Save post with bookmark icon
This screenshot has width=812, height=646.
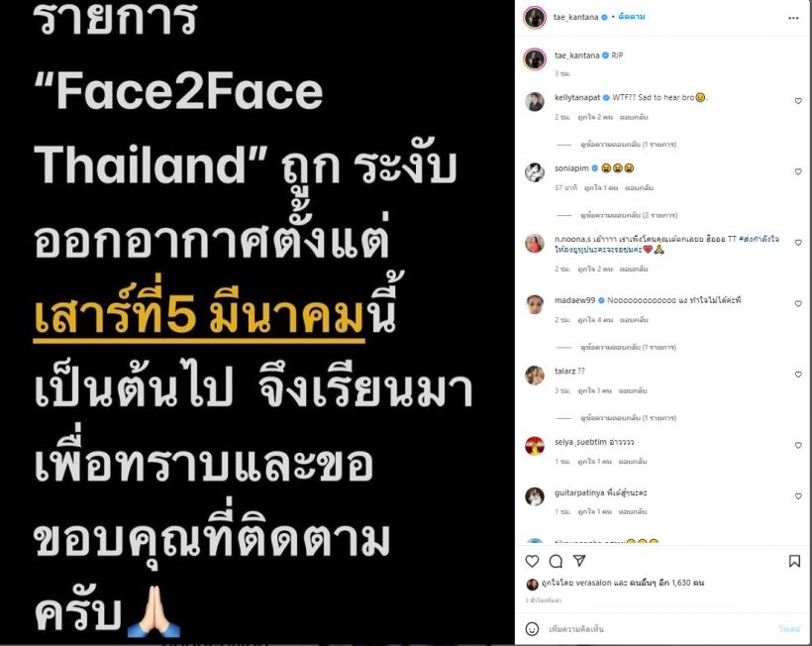tap(794, 561)
